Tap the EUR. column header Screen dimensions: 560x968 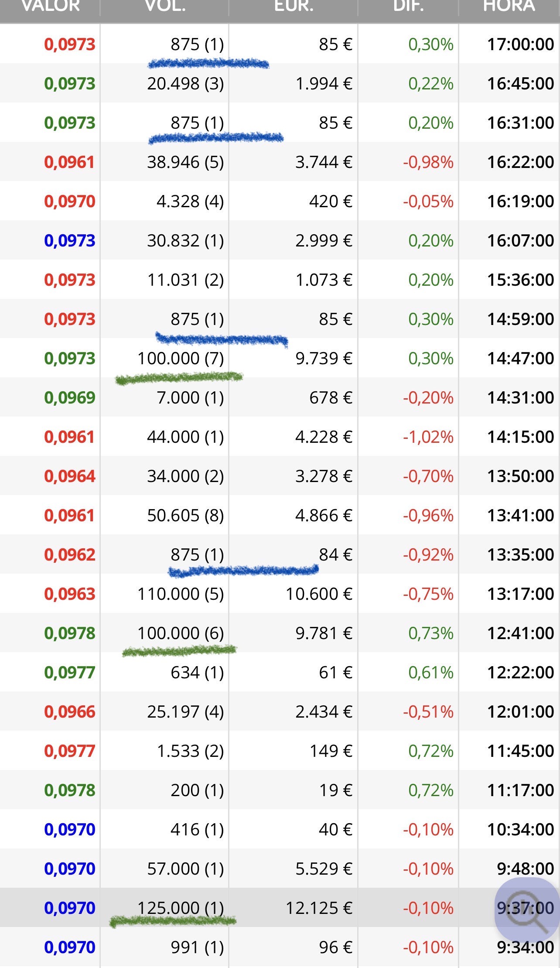(294, 7)
